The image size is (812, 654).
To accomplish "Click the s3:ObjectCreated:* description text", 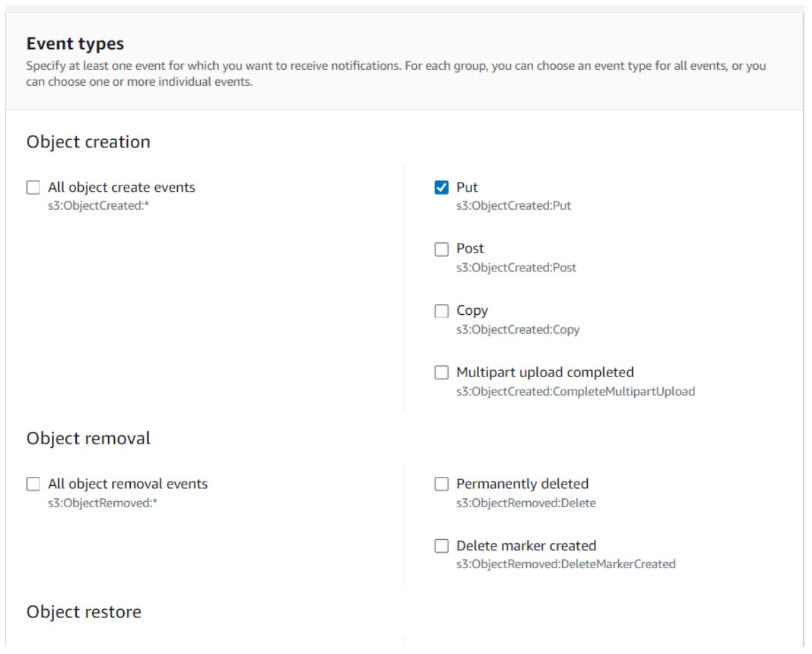I will 98,206.
